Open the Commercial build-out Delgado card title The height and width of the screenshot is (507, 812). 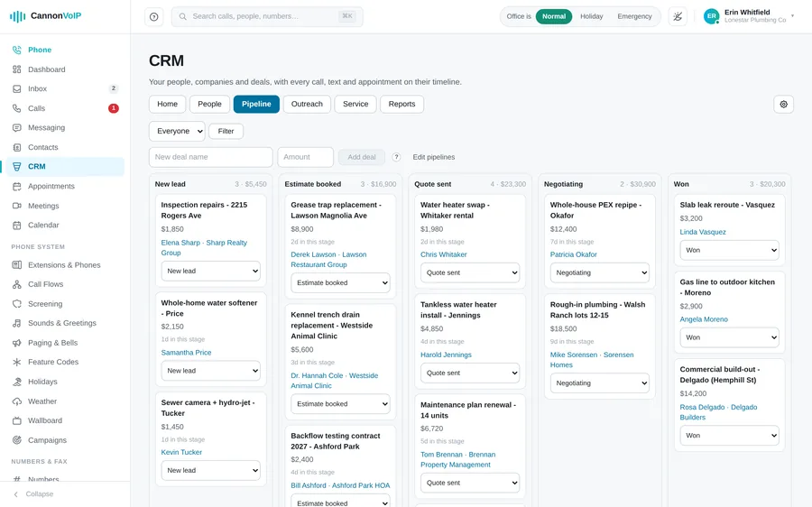[720, 374]
